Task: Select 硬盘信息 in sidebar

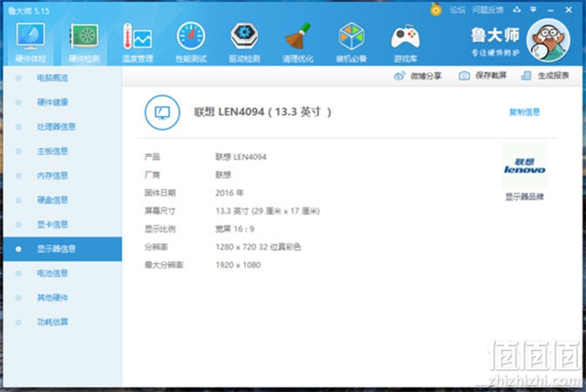Action: [x=63, y=200]
